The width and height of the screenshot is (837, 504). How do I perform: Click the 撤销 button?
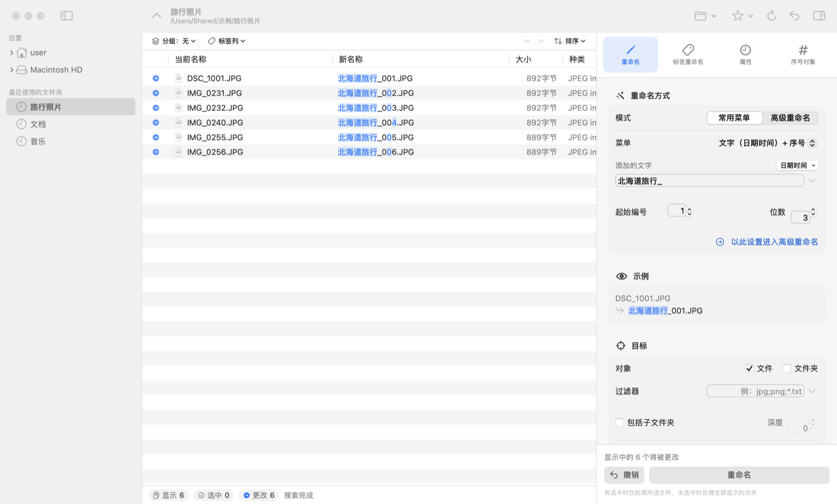[624, 475]
